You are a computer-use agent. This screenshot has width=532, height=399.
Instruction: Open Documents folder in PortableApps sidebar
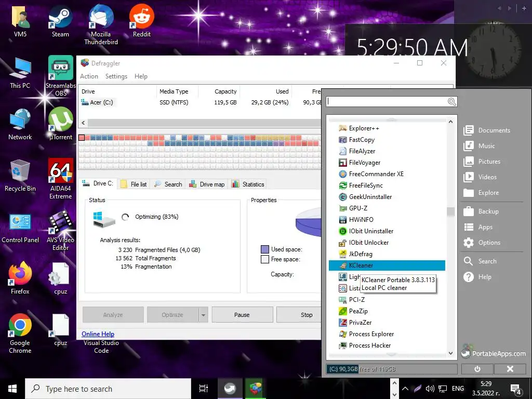(487, 130)
